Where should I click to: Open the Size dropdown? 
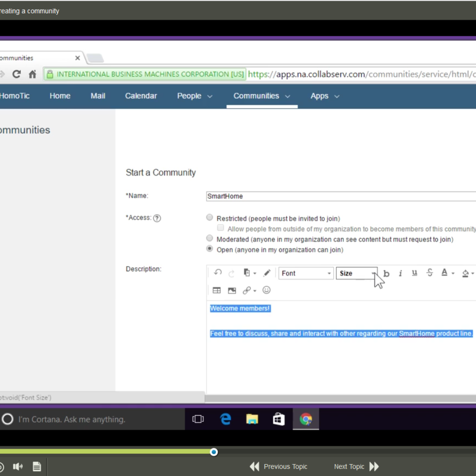pos(356,273)
